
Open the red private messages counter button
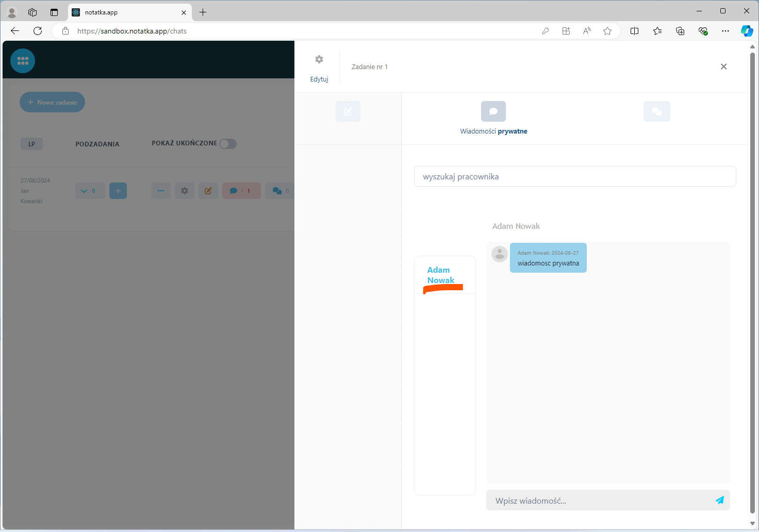coord(241,191)
